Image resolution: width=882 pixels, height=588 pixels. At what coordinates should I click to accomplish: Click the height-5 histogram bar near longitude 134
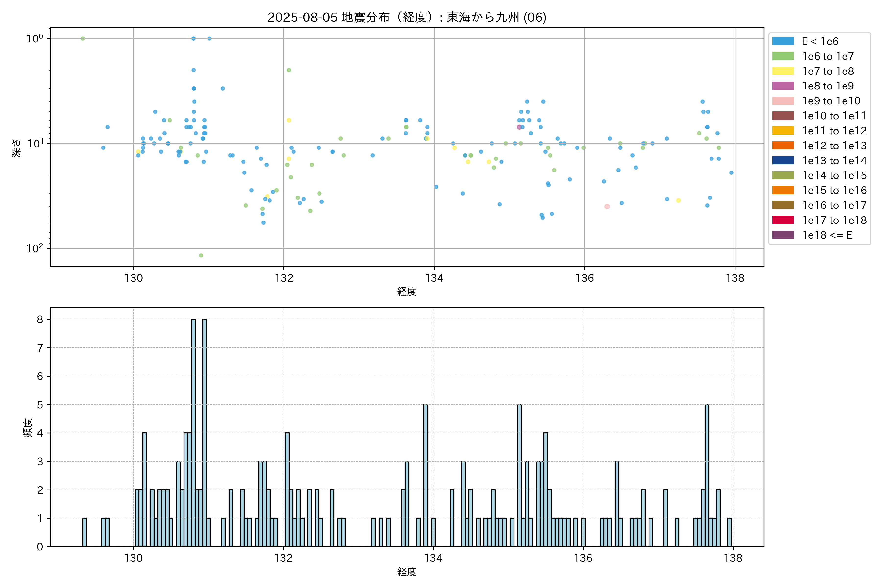tap(426, 475)
